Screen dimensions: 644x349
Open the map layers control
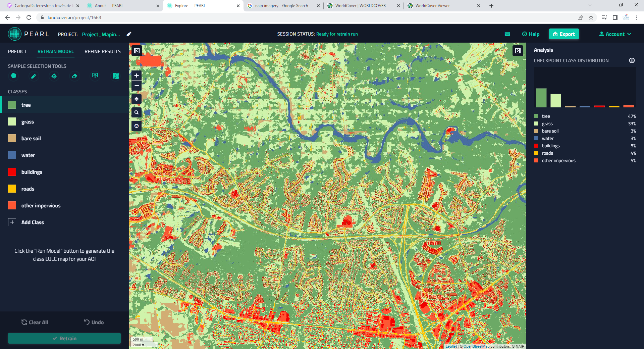pos(136,99)
